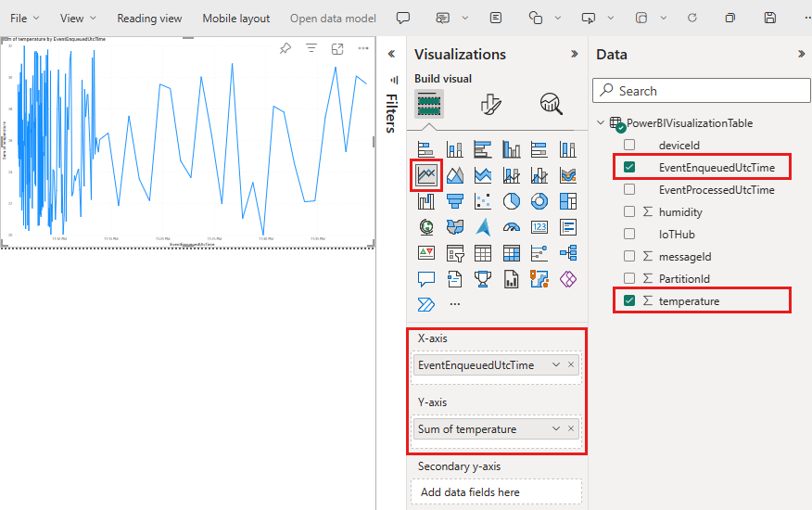The height and width of the screenshot is (510, 812).
Task: Select the gauge visual
Action: point(511,227)
